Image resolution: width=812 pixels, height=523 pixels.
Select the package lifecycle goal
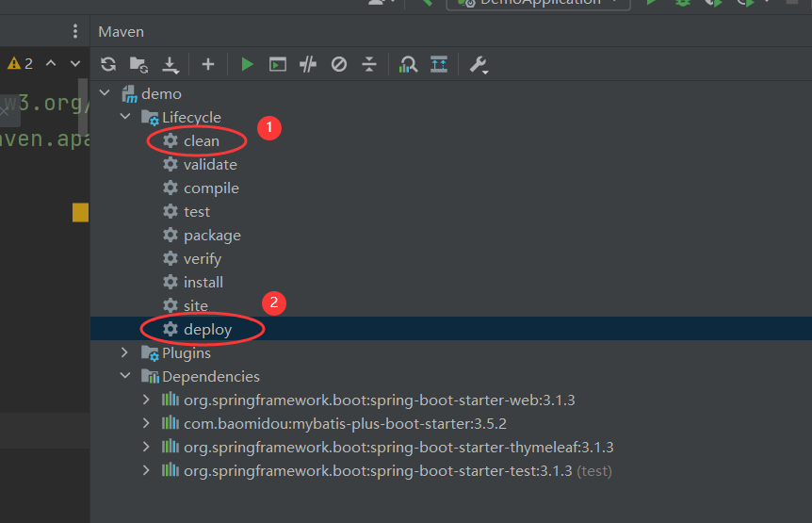(212, 236)
